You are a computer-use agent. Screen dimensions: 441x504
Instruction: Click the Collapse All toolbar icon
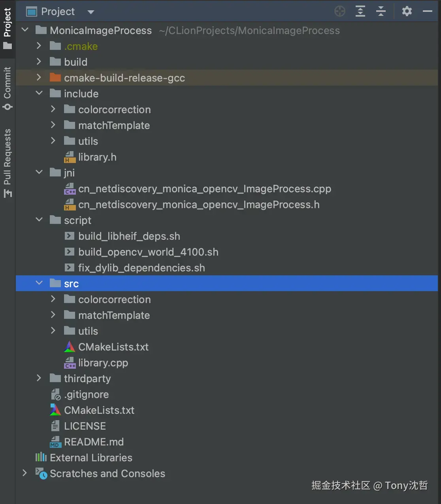click(x=381, y=11)
